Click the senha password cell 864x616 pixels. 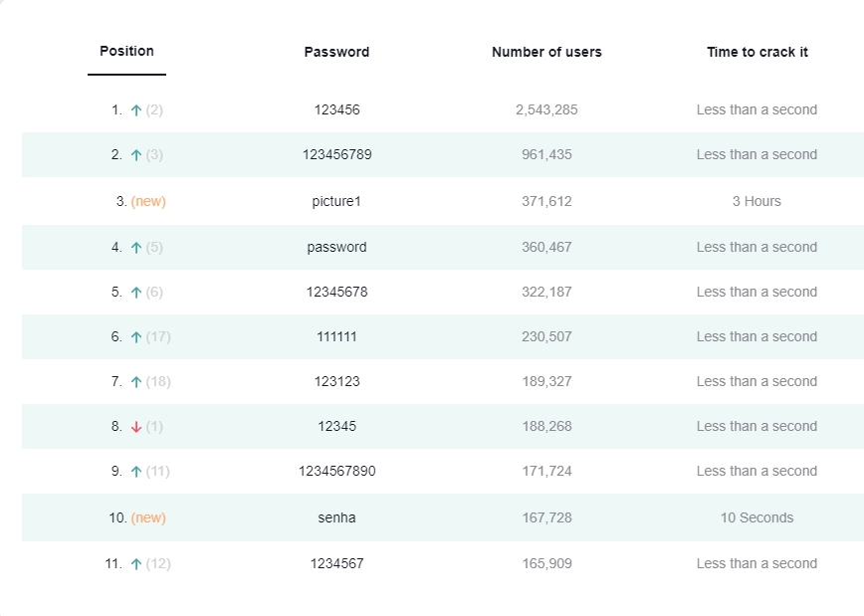click(336, 517)
